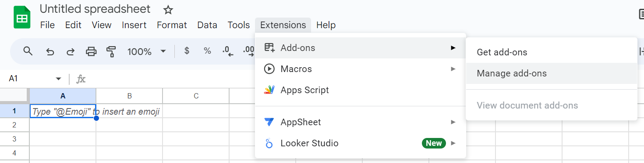Screen dimensions: 644x163
Task: Open the Edit menu
Action: [x=73, y=25]
